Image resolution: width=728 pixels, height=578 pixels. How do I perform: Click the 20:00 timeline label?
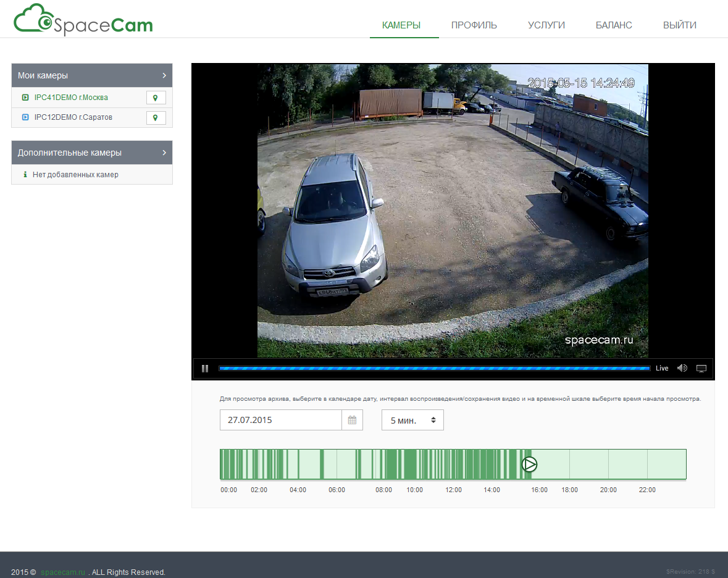pyautogui.click(x=608, y=490)
